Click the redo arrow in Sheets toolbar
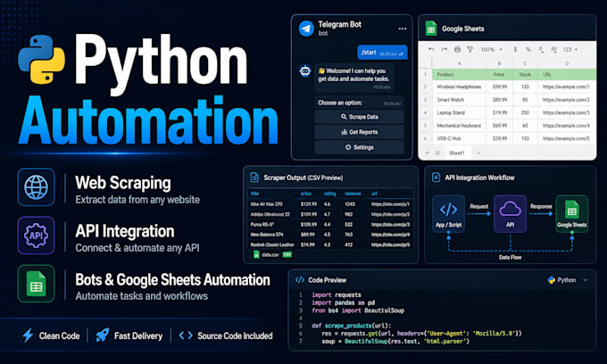The height and width of the screenshot is (364, 607). click(444, 49)
